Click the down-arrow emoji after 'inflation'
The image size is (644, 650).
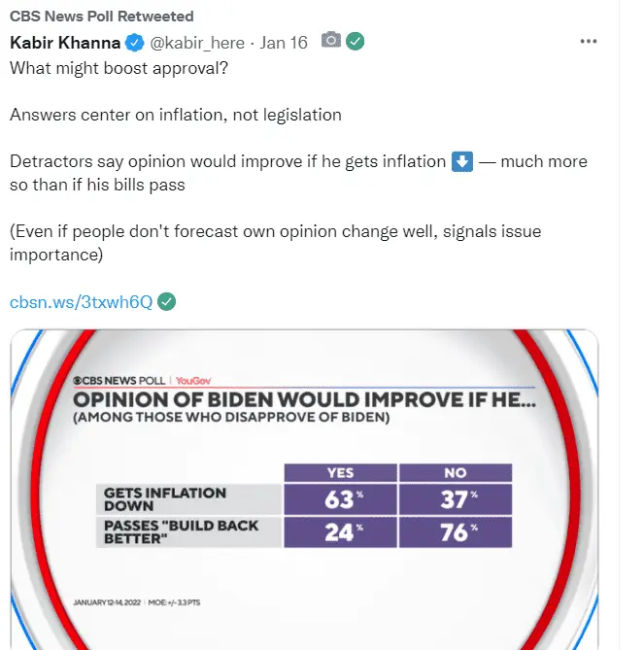click(462, 161)
